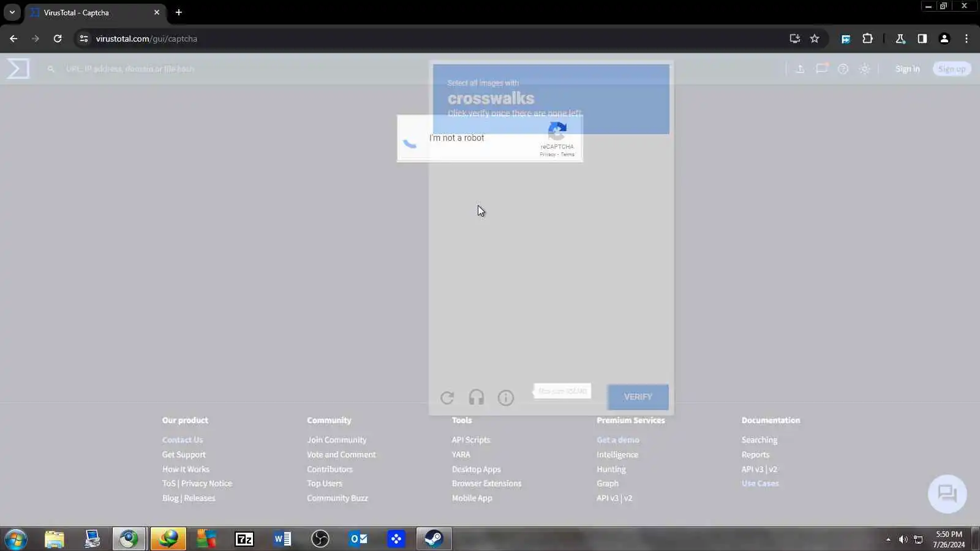Open the YARA link
This screenshot has width=980, height=551.
[x=461, y=454]
